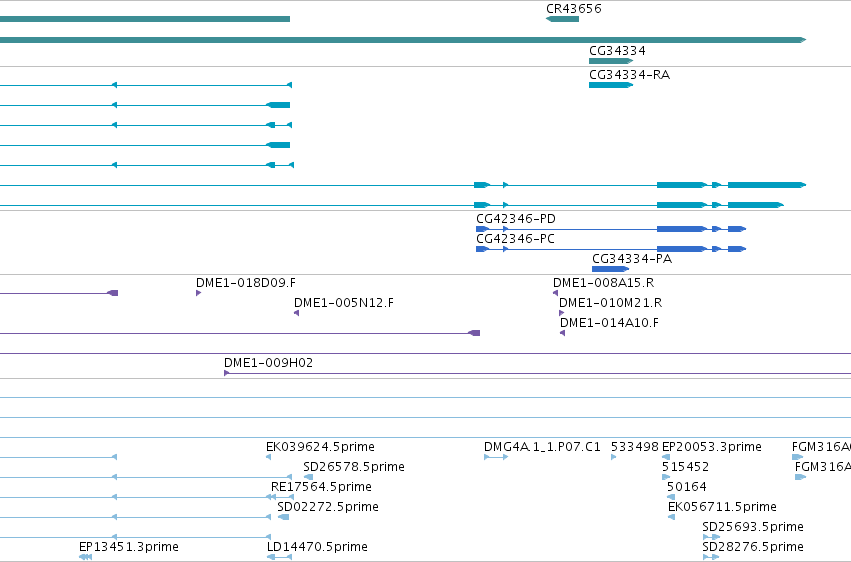Click the CG34334 teal gene bar
This screenshot has width=851, height=562.
click(611, 61)
